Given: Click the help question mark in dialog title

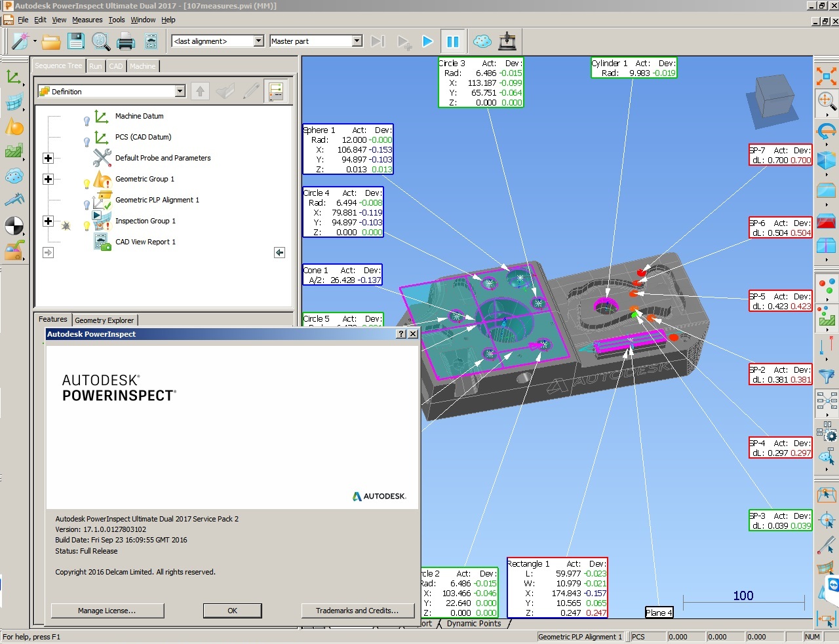Looking at the screenshot, I should (401, 334).
